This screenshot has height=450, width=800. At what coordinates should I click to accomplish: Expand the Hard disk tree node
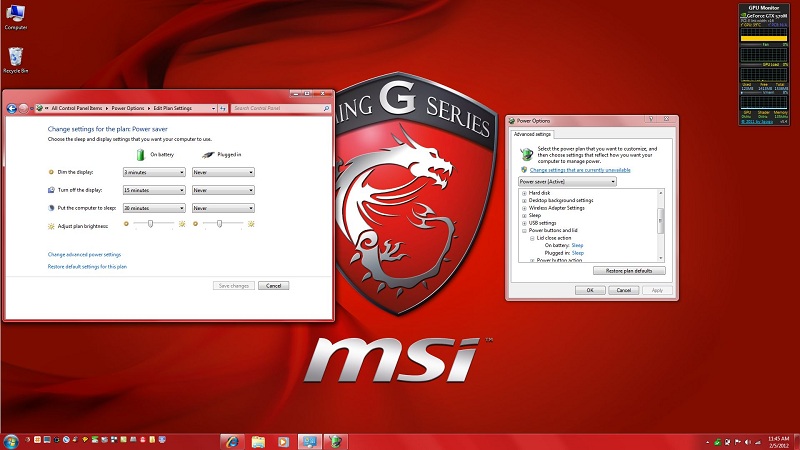[x=524, y=193]
